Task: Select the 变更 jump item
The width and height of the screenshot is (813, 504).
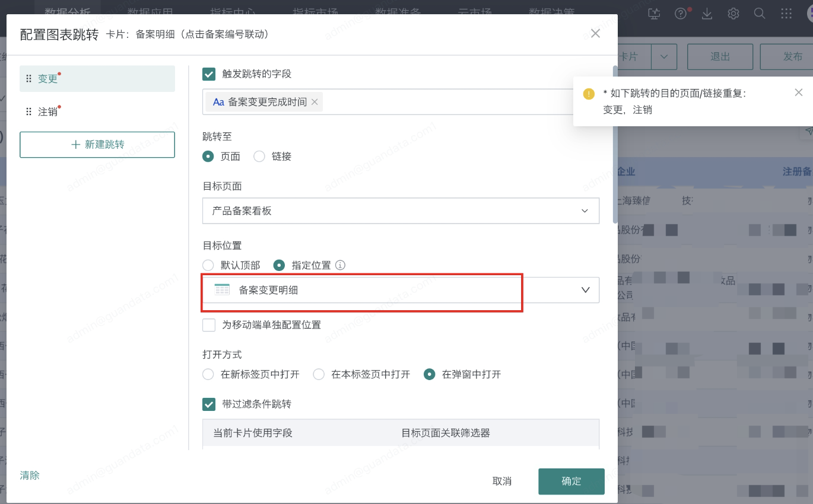Action: pos(97,79)
